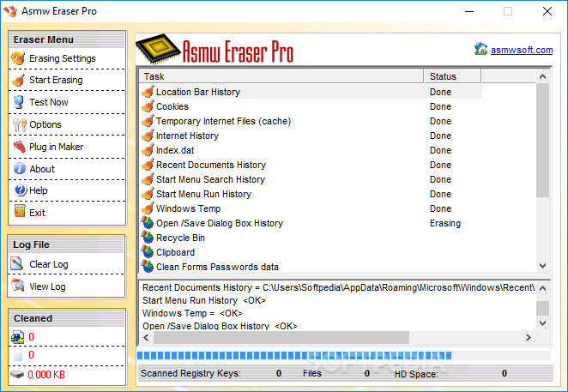This screenshot has width=568, height=392.
Task: Click the Done status for Index.dat
Action: 440,150
